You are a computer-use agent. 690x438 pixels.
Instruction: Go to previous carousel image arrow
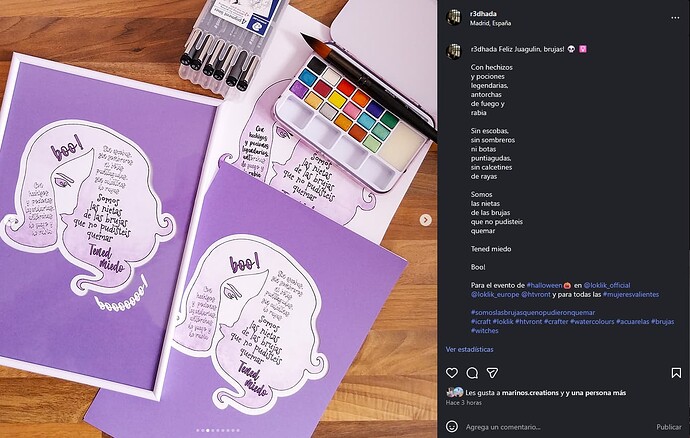(x=12, y=220)
